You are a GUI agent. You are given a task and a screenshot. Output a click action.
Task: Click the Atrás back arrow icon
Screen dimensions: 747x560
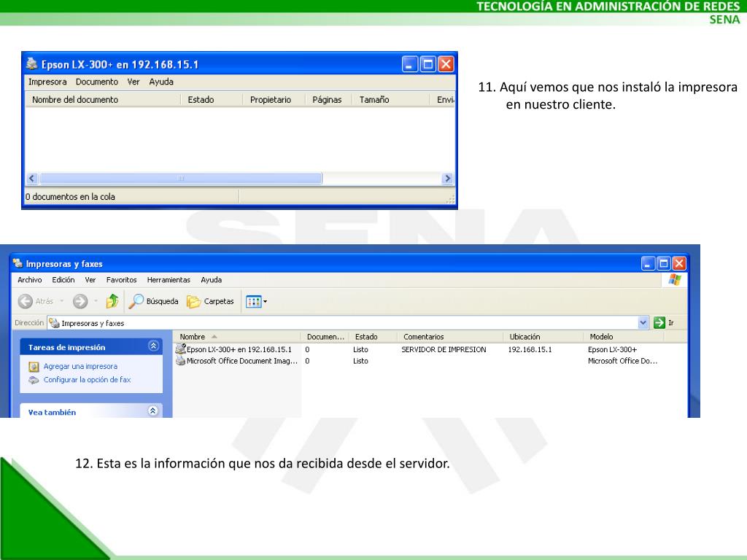(x=25, y=301)
